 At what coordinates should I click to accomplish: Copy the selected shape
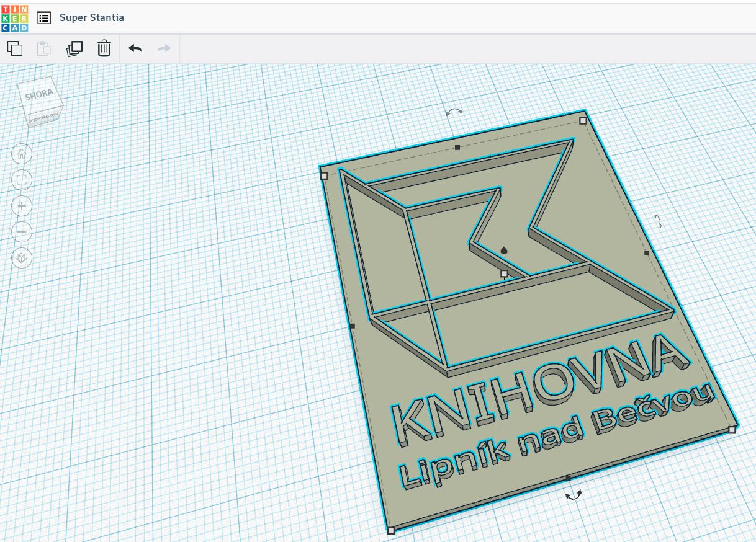15,48
